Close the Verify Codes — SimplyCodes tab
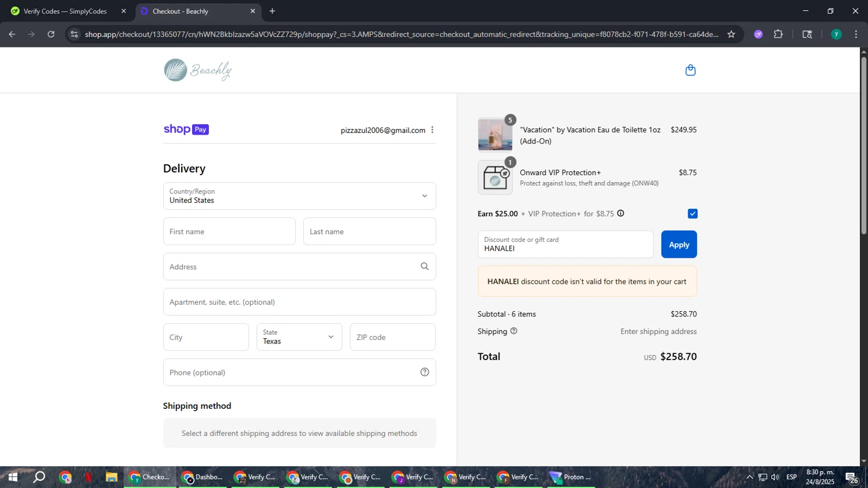The width and height of the screenshot is (868, 488). click(123, 11)
